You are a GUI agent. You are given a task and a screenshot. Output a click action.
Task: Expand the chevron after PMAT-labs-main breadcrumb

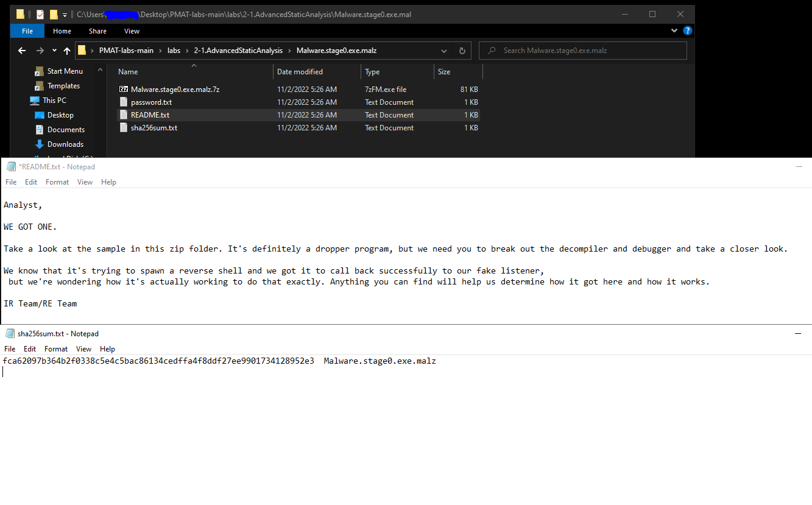(161, 51)
